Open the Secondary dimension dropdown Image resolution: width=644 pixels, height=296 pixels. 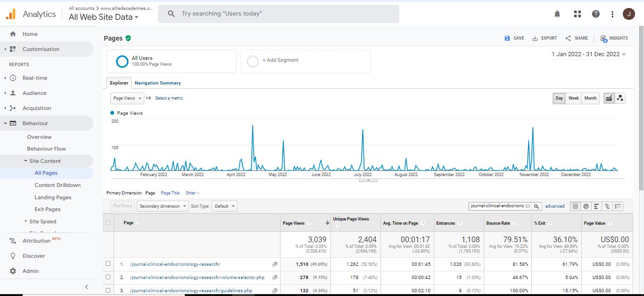(163, 206)
